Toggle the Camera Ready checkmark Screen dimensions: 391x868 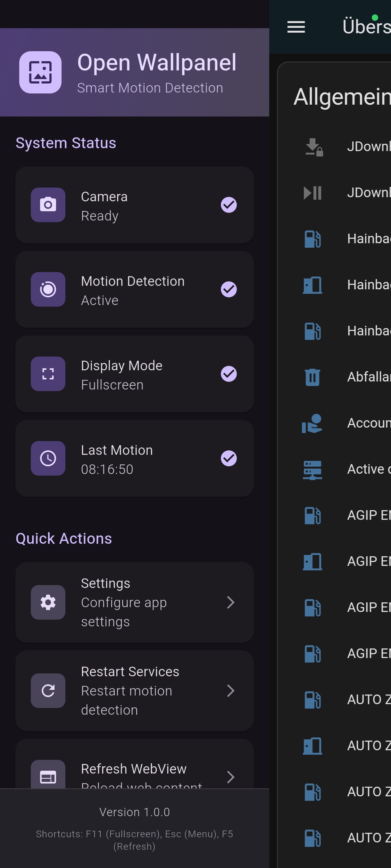(229, 205)
